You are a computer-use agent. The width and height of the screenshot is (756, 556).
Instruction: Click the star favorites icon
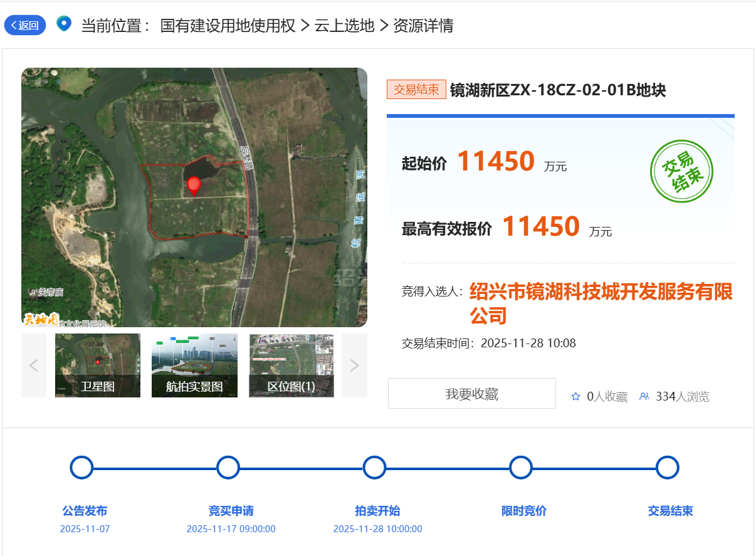pos(575,396)
